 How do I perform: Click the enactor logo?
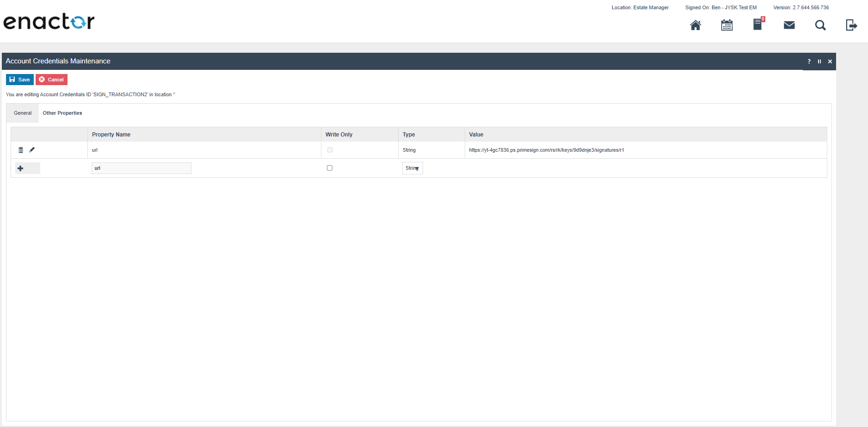pyautogui.click(x=49, y=22)
